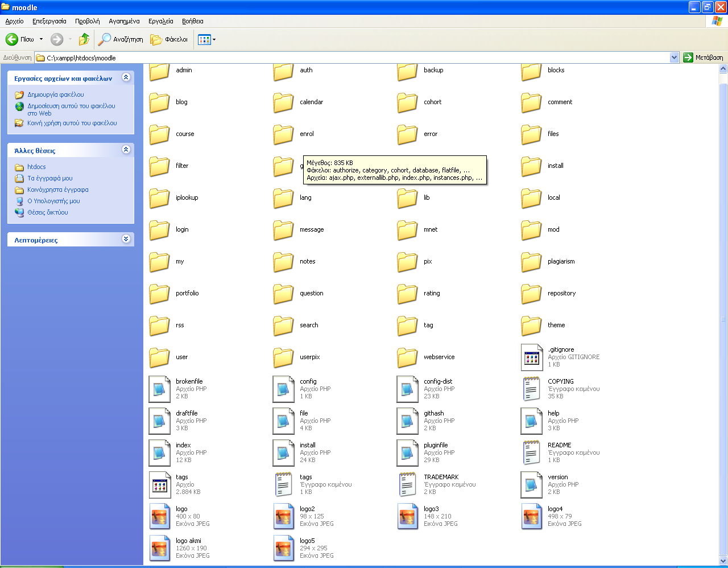Viewport: 728px width, 568px height.
Task: Select the index PHP file icon
Action: (x=159, y=453)
